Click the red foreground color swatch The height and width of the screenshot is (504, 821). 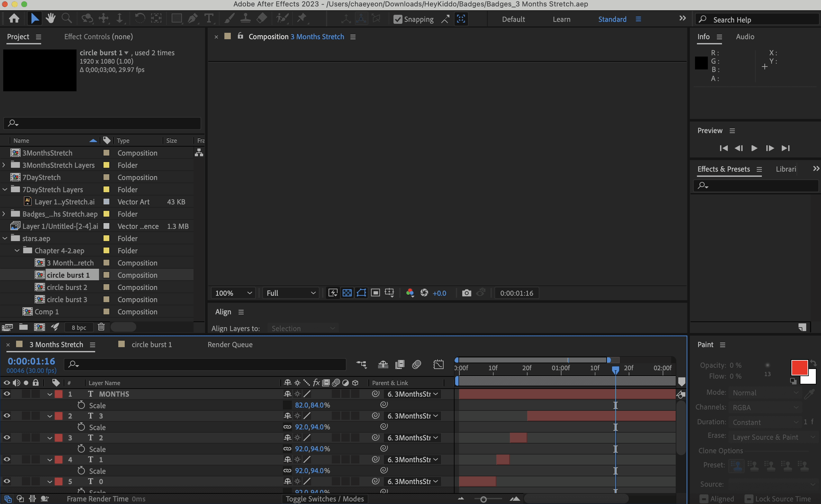point(799,368)
